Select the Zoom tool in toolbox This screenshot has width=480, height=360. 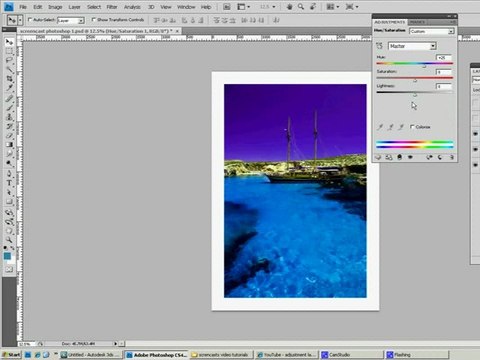pyautogui.click(x=9, y=240)
